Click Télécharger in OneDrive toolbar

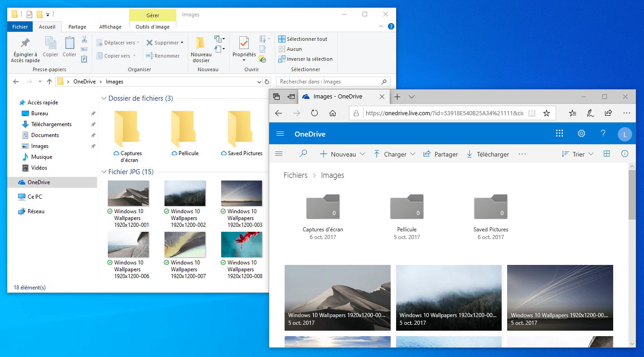tap(488, 154)
